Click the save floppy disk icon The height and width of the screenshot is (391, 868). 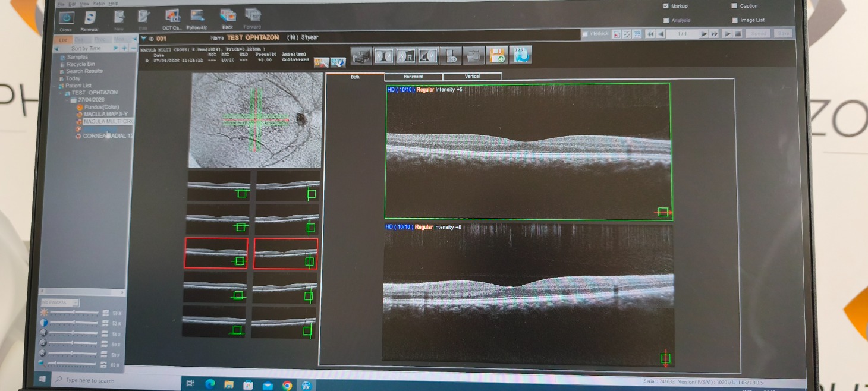496,56
